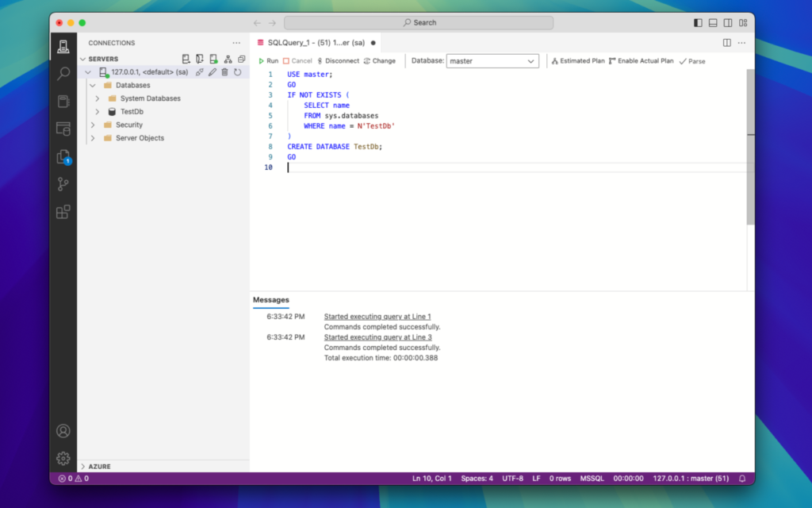Open 'Started executing query at Line 1' link

point(377,317)
